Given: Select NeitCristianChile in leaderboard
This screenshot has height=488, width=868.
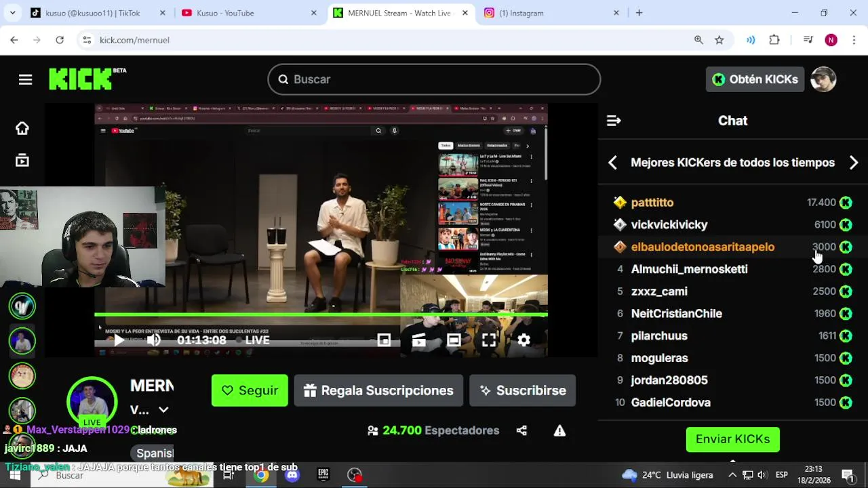Looking at the screenshot, I should coord(677,314).
